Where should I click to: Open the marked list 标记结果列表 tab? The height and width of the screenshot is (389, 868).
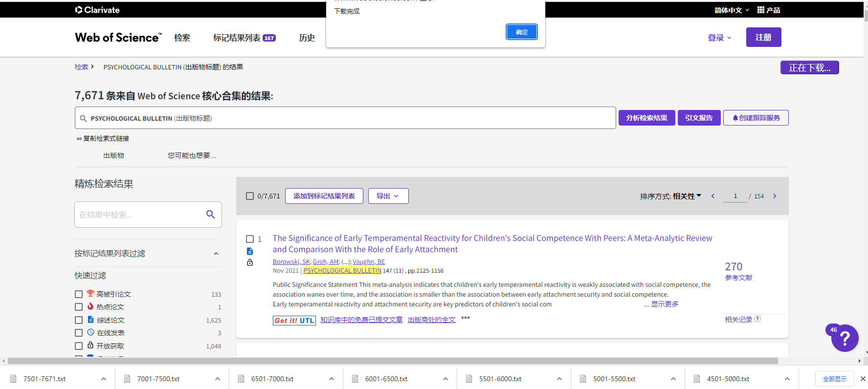[x=244, y=38]
